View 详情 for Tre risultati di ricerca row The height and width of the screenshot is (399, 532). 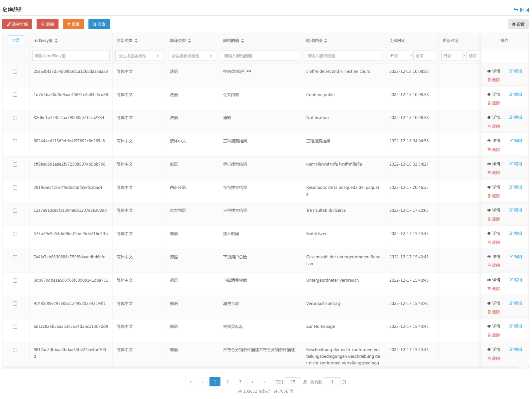(x=494, y=210)
